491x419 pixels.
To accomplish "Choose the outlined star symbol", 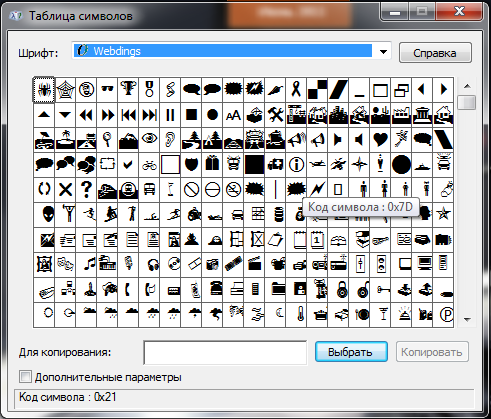I will (x=443, y=214).
